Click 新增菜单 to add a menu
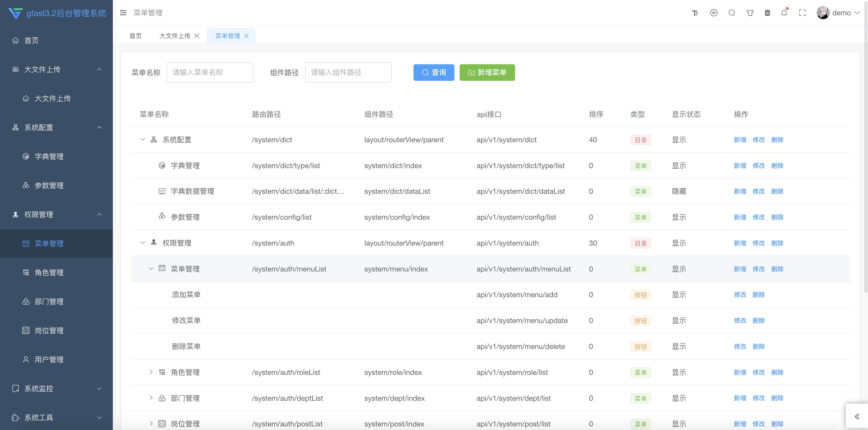Screen dimensions: 868x430 487,72
